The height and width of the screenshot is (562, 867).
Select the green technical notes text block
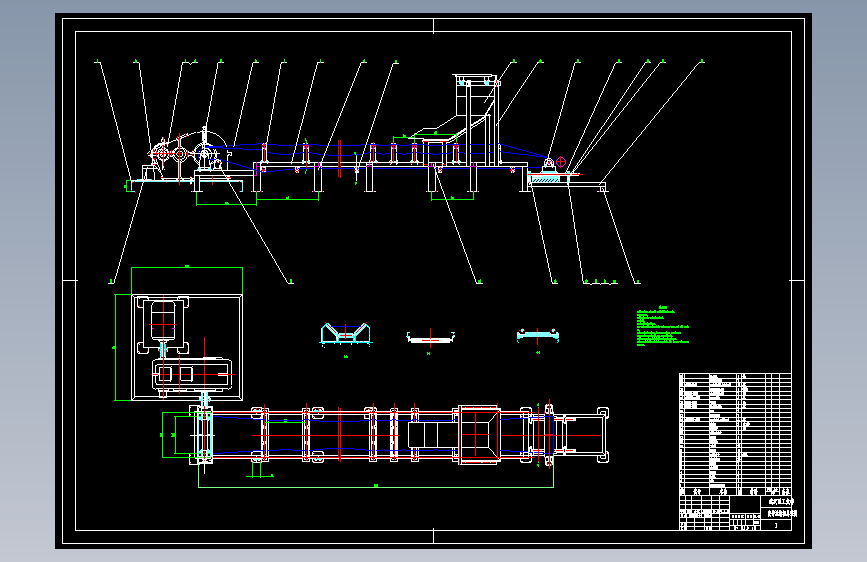pos(662,326)
